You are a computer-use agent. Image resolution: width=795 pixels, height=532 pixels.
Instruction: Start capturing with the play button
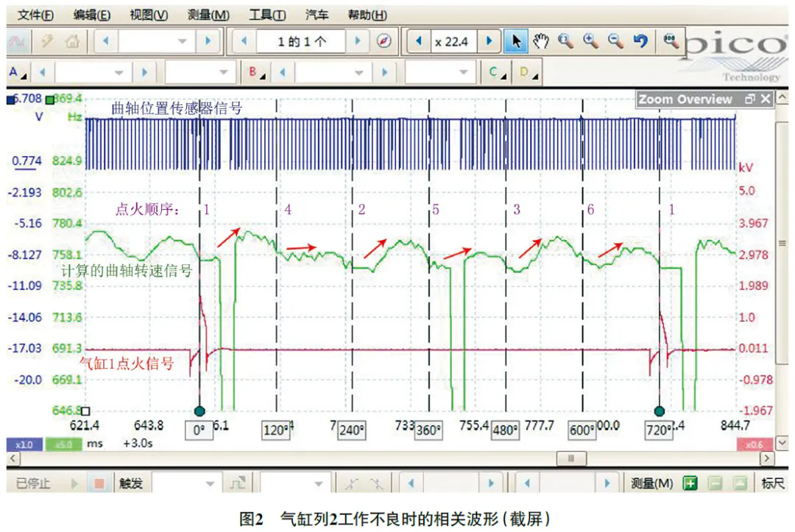click(x=74, y=483)
